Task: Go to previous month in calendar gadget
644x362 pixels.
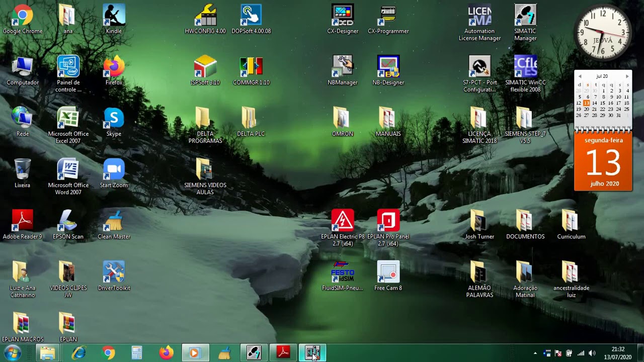Action: tap(580, 76)
